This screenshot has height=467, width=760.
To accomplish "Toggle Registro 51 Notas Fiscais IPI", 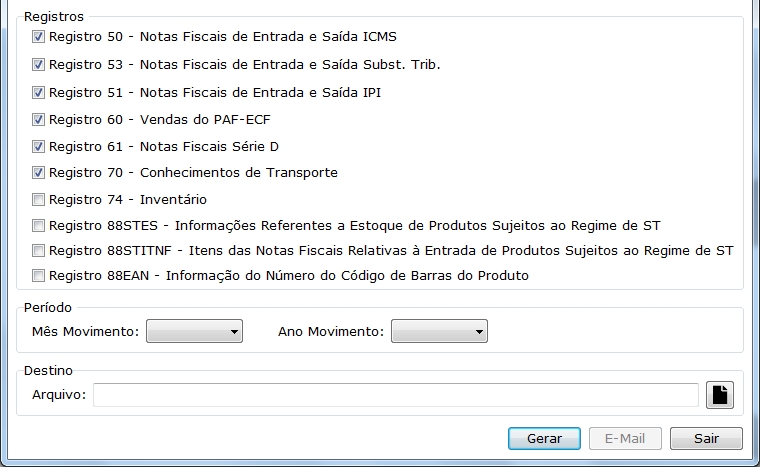I will click(39, 93).
